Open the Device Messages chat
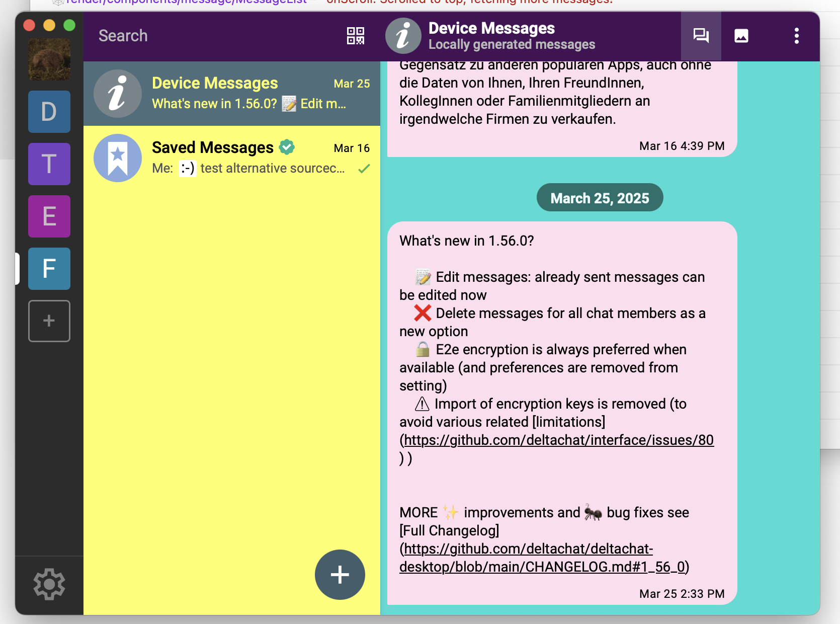 [231, 94]
